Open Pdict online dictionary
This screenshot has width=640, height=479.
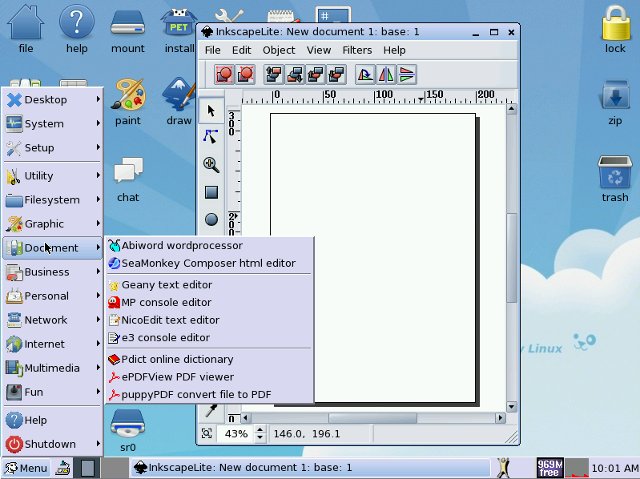pyautogui.click(x=209, y=359)
